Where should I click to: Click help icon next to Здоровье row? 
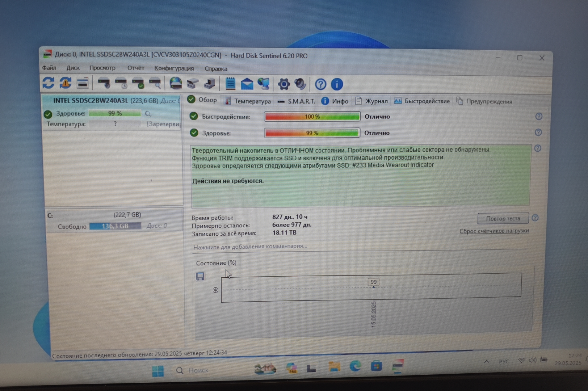coord(538,133)
